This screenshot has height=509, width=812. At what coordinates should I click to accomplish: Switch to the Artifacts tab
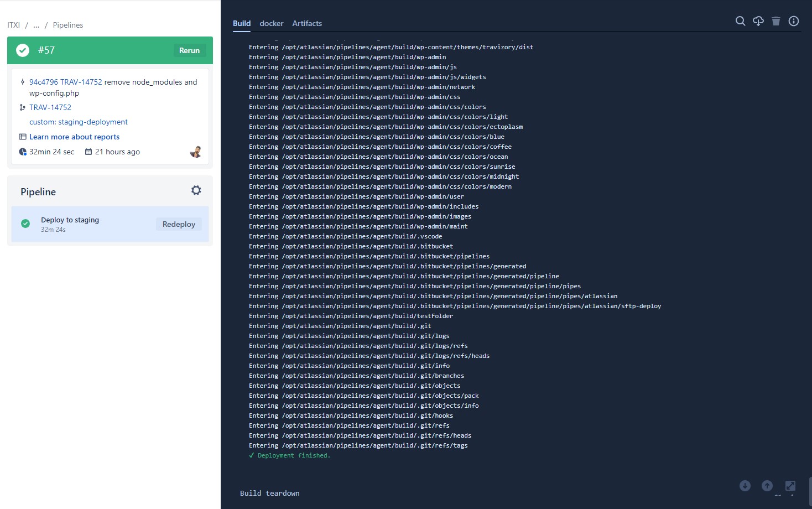click(x=307, y=23)
